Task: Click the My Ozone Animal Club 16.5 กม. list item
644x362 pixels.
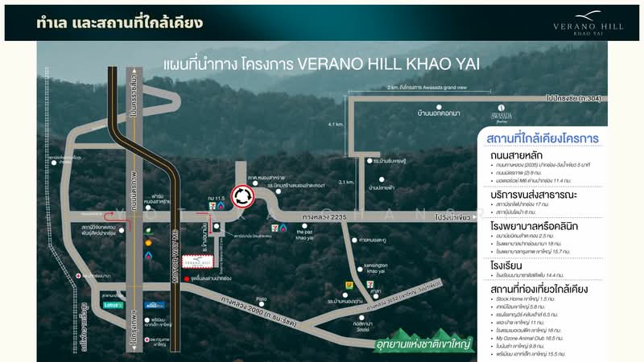Action: [x=530, y=338]
